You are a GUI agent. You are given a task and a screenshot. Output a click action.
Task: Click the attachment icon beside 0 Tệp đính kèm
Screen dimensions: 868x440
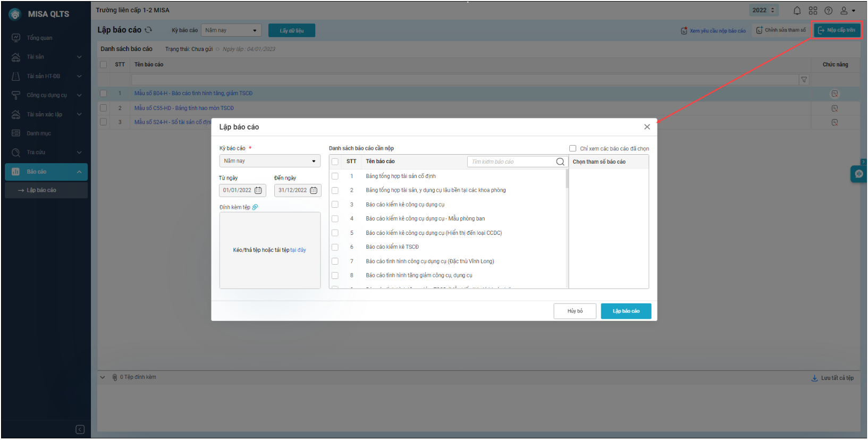pyautogui.click(x=115, y=377)
